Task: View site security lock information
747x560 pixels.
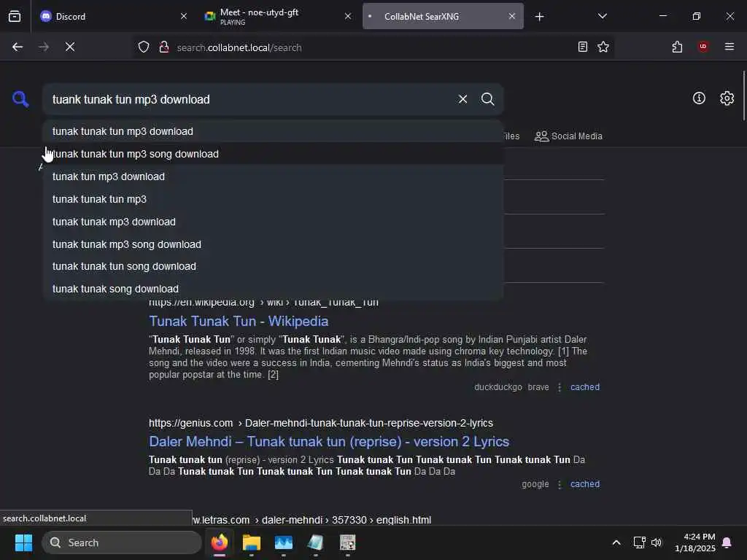Action: click(164, 47)
